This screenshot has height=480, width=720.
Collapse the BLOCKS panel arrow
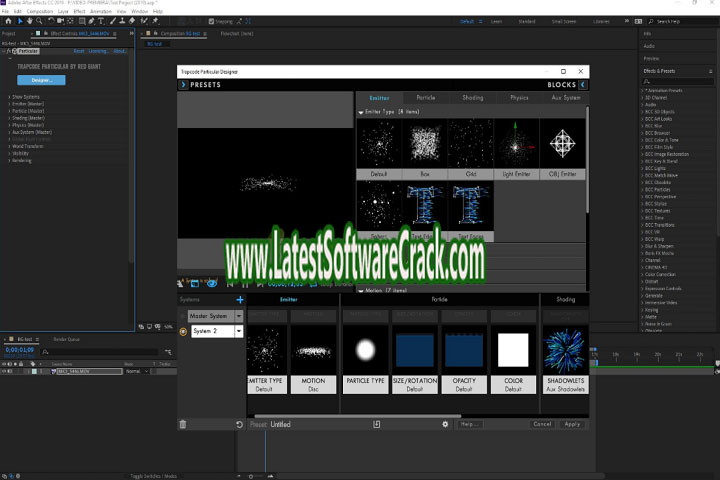(583, 85)
